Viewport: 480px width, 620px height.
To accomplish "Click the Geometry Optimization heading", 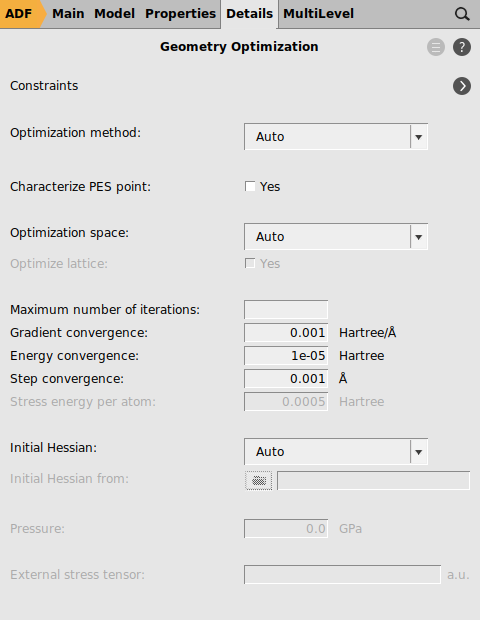I will tap(239, 47).
